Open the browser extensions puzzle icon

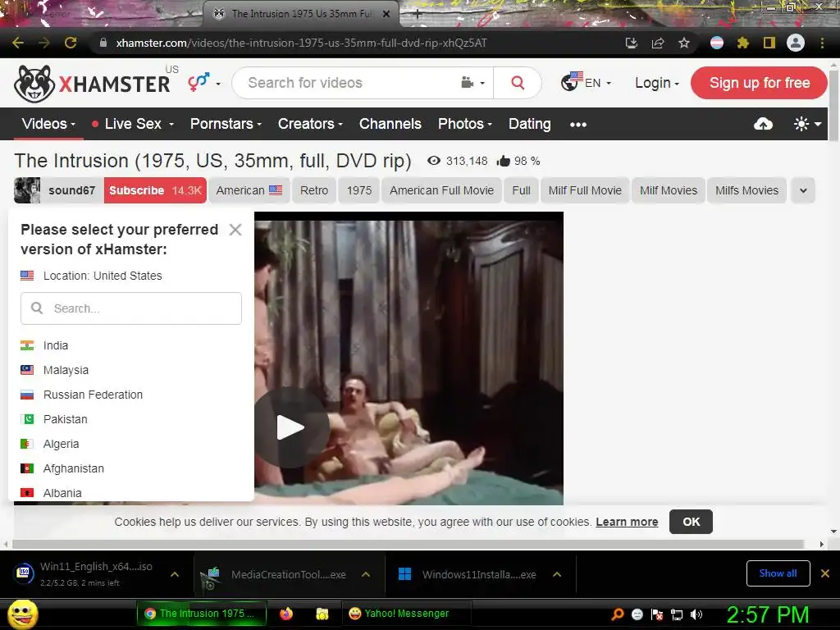point(743,43)
